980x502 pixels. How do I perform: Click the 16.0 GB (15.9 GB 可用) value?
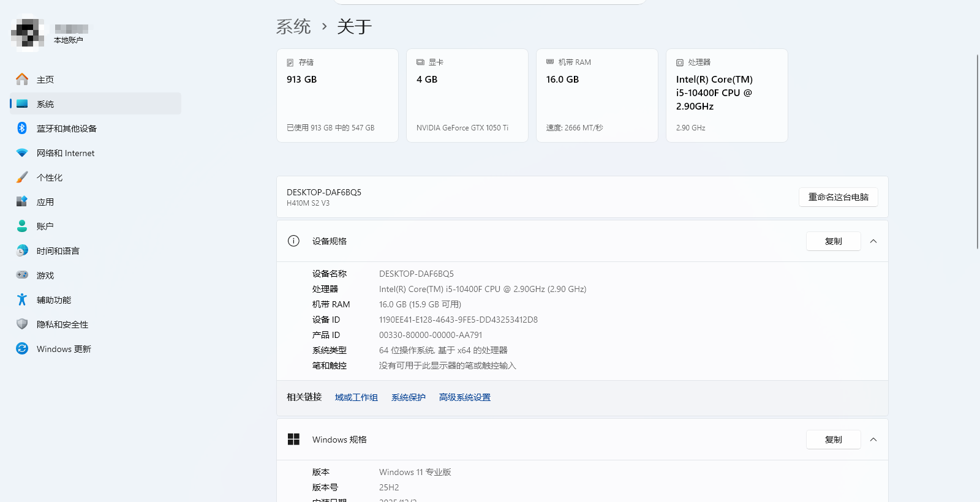[x=420, y=304]
